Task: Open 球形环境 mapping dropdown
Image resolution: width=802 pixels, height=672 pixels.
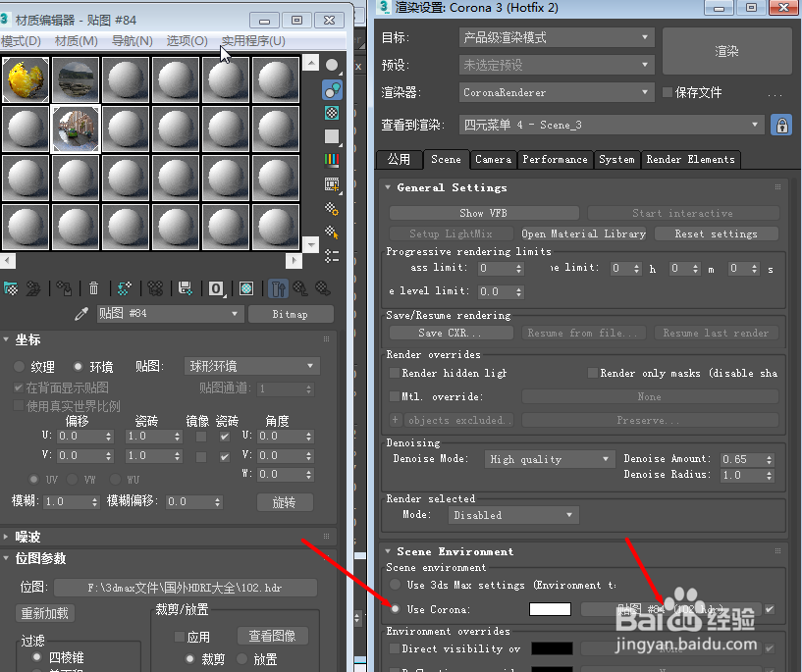Action: point(252,366)
